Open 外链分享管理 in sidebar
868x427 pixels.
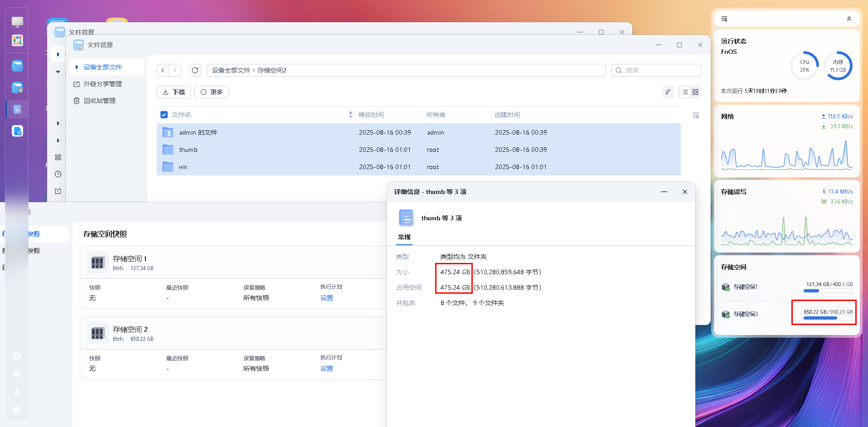coord(102,84)
